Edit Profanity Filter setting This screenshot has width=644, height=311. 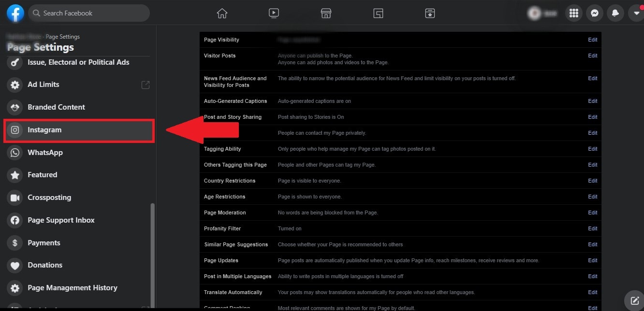[593, 228]
